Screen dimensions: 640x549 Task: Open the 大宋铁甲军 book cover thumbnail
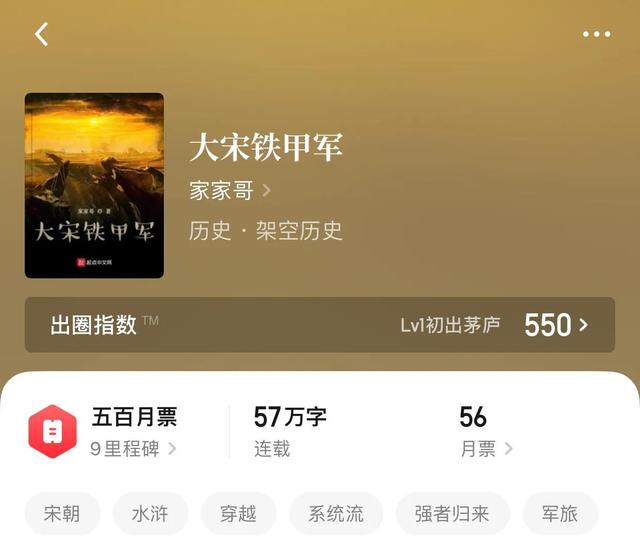94,185
